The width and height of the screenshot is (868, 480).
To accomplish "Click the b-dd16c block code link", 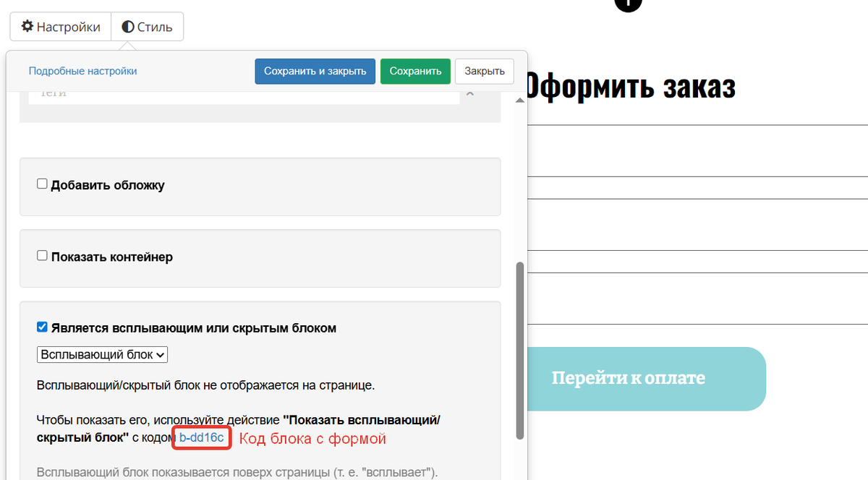I will pos(201,437).
